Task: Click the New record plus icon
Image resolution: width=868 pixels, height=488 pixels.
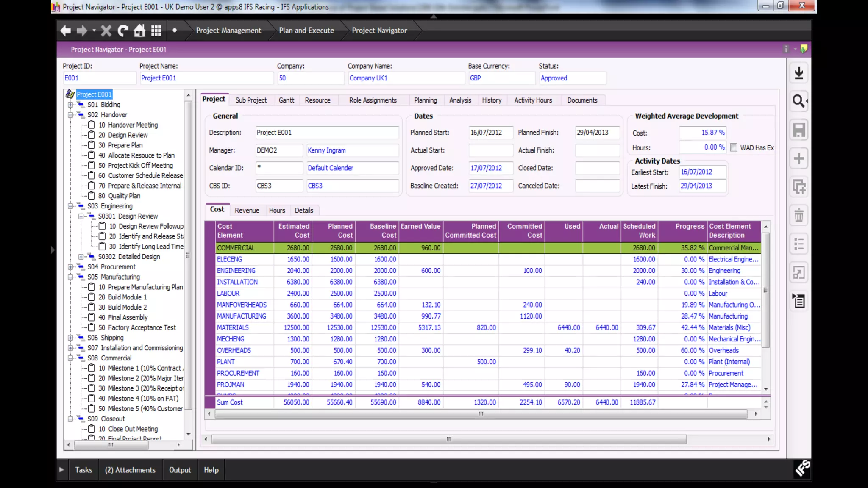Action: 798,158
